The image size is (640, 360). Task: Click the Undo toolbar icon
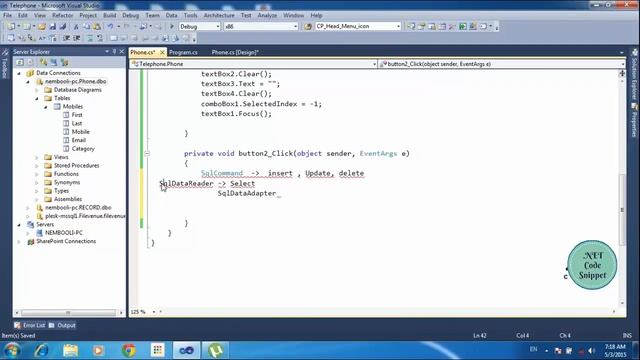click(110, 27)
